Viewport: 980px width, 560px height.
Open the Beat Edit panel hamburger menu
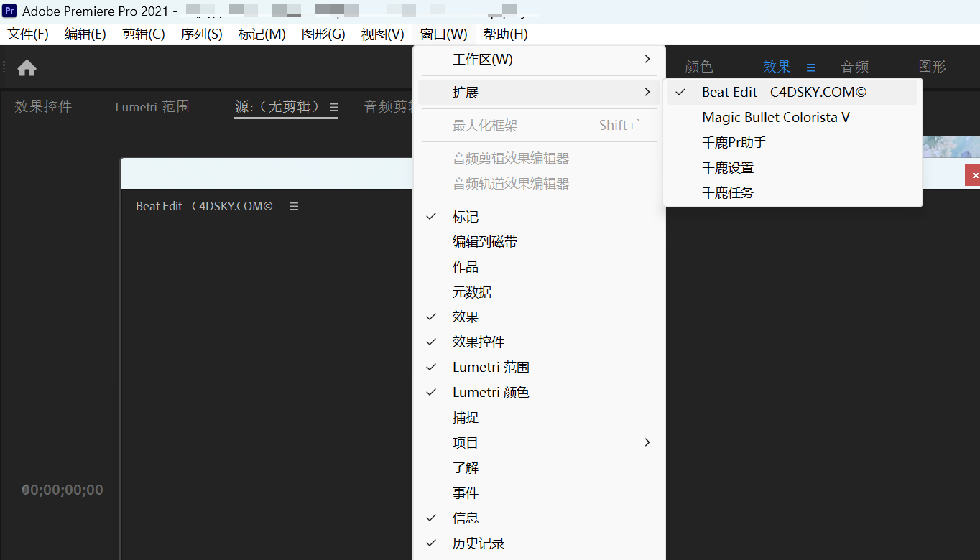pyautogui.click(x=293, y=206)
